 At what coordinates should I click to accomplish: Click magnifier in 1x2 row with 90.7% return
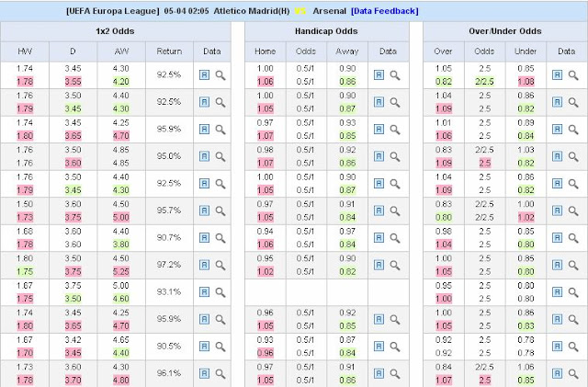click(220, 237)
